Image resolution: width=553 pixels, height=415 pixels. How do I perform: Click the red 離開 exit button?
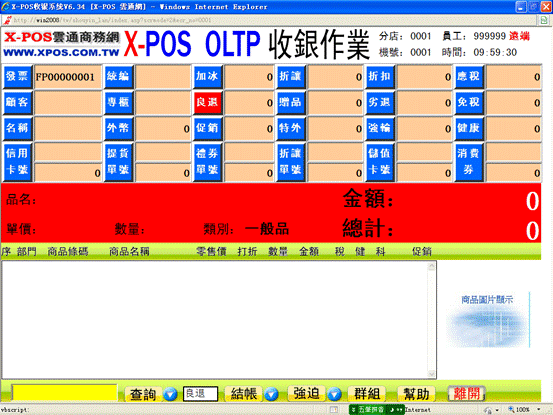pos(467,393)
